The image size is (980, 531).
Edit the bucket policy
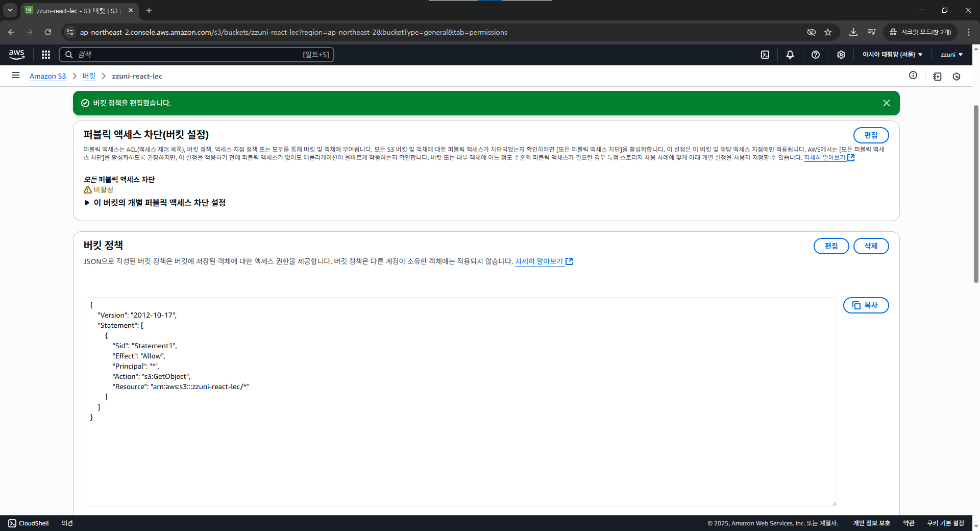tap(831, 246)
